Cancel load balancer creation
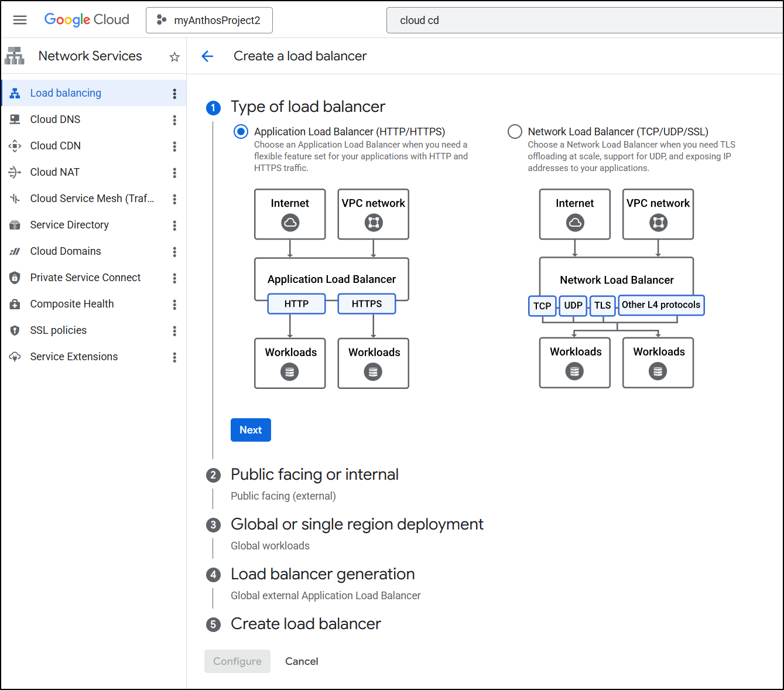 click(x=302, y=661)
